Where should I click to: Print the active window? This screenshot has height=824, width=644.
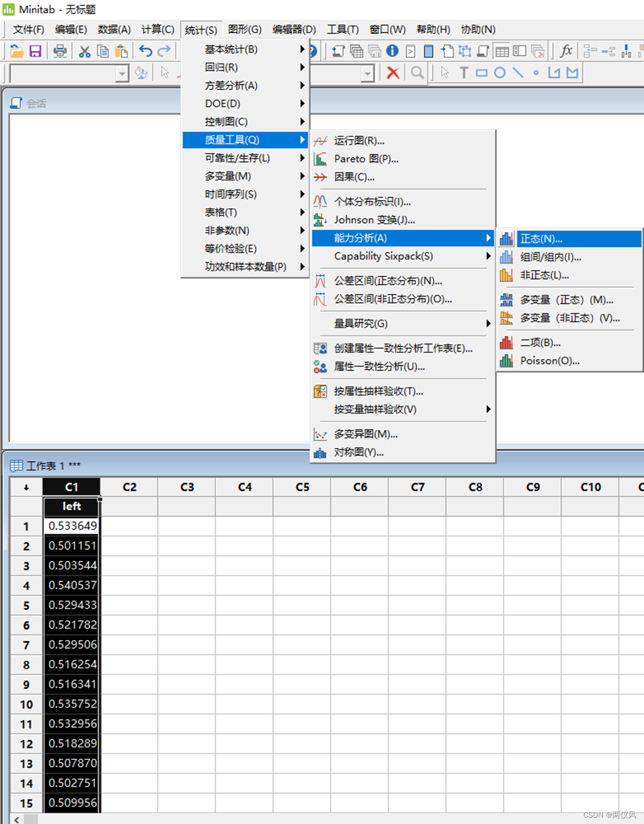pyautogui.click(x=60, y=51)
